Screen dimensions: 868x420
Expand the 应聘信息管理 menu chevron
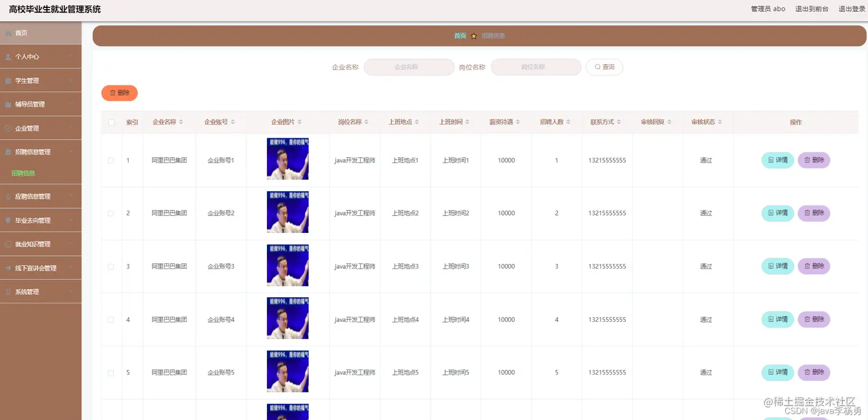point(71,196)
